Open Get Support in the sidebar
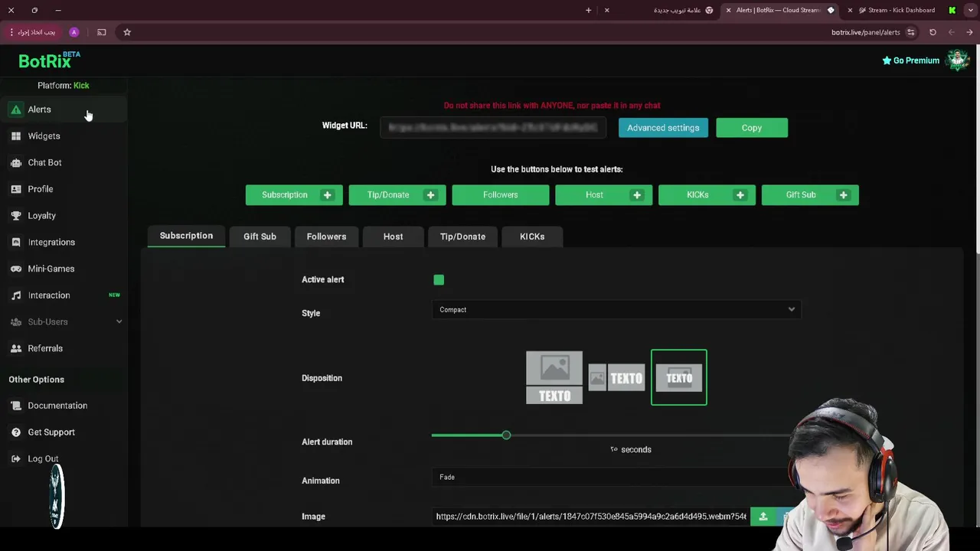Screen dimensions: 980x551 click(51, 432)
